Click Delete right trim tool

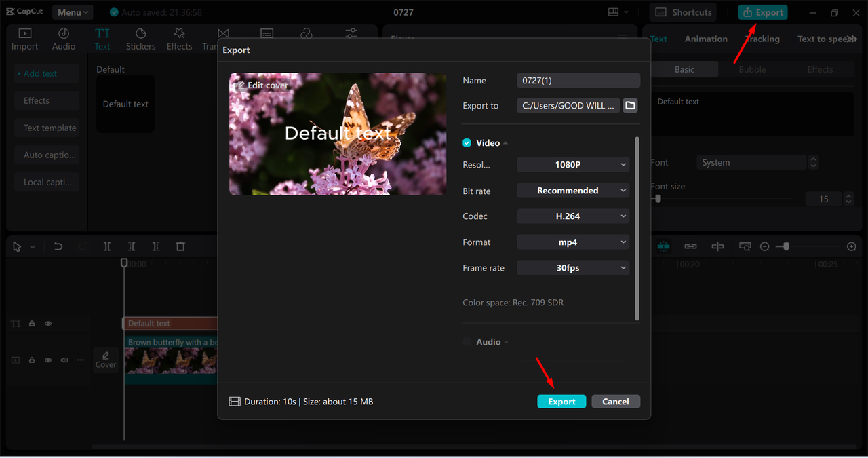point(156,246)
